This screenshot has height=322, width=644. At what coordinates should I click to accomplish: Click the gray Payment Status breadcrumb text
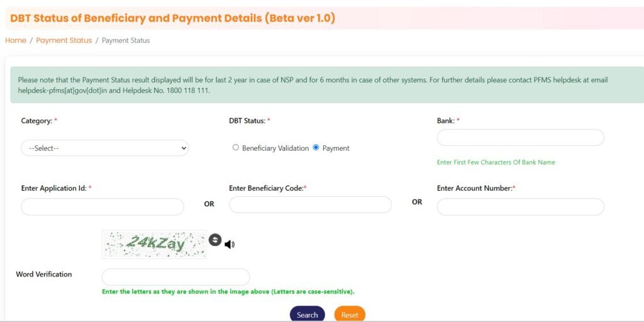tap(126, 40)
